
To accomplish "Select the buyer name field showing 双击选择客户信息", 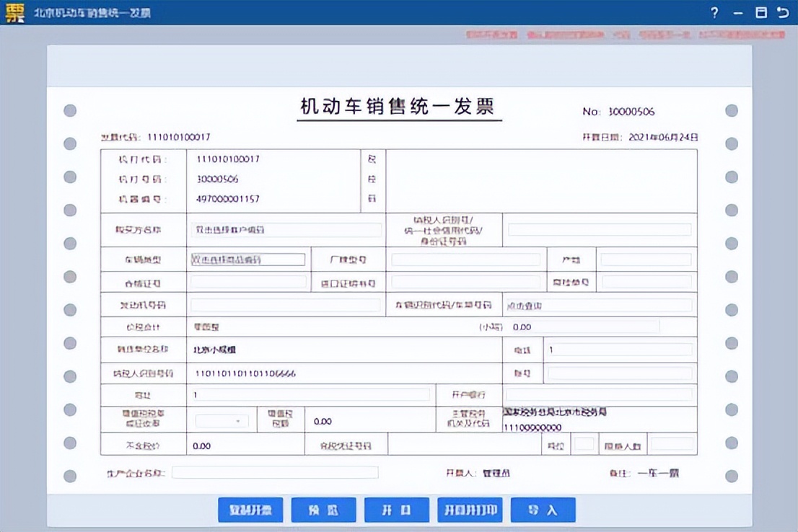I will (x=286, y=229).
